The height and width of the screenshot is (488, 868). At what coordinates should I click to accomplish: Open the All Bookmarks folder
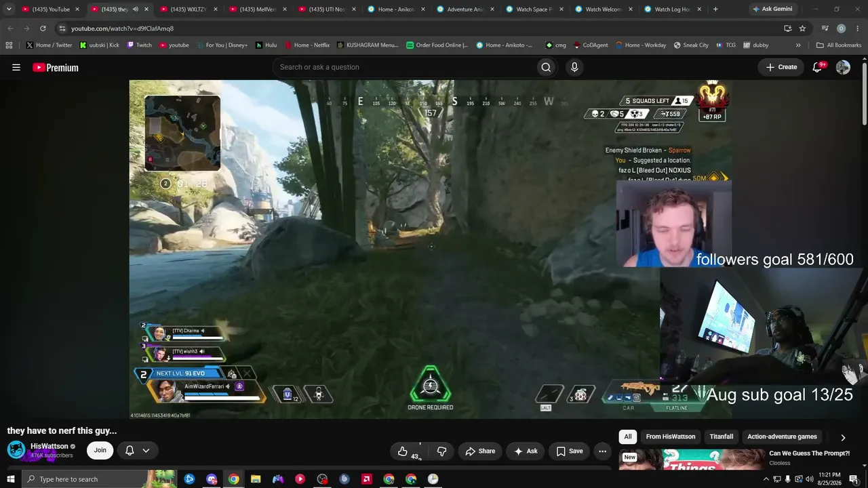pyautogui.click(x=839, y=45)
